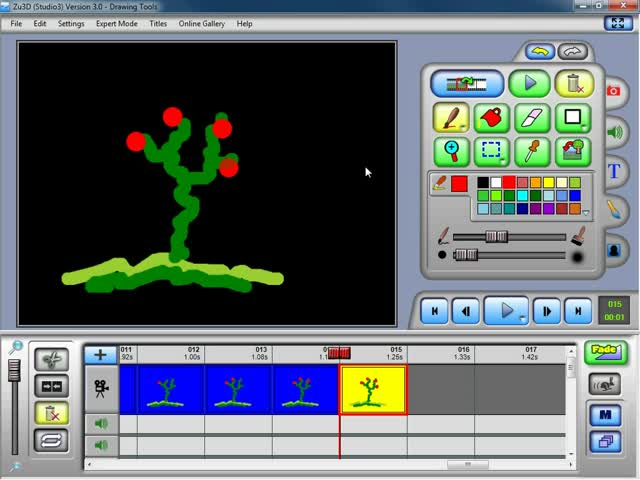The image size is (640, 480).
Task: Click the undo arrow button
Action: tap(540, 51)
